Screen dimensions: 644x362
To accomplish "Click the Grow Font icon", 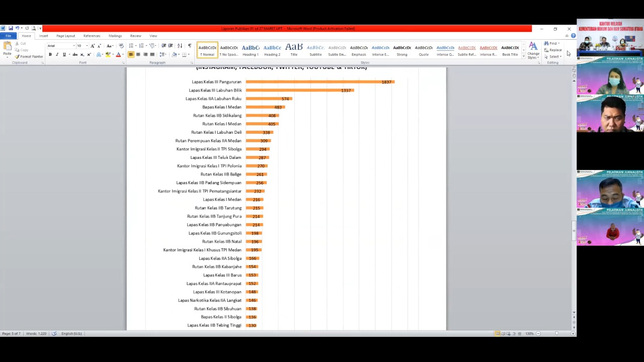I will [93, 46].
